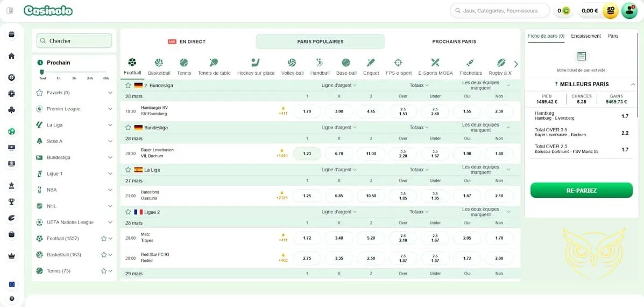Image resolution: width=644 pixels, height=307 pixels.
Task: Toggle favorite star for La Liga
Action: 128,170
